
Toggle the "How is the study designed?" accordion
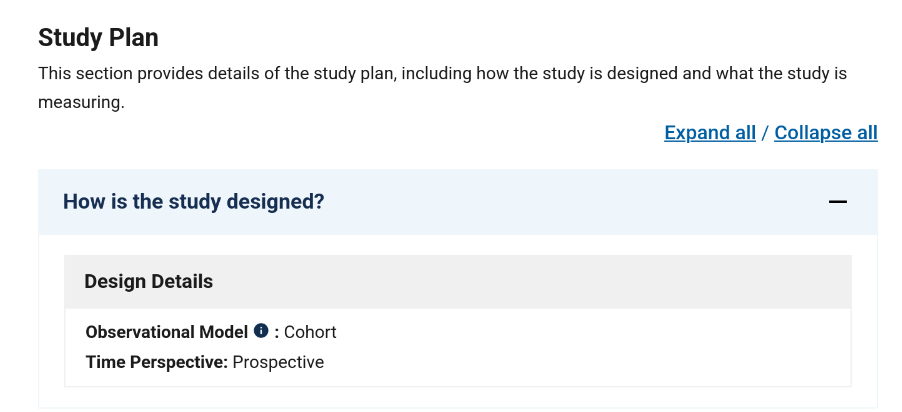tap(194, 202)
